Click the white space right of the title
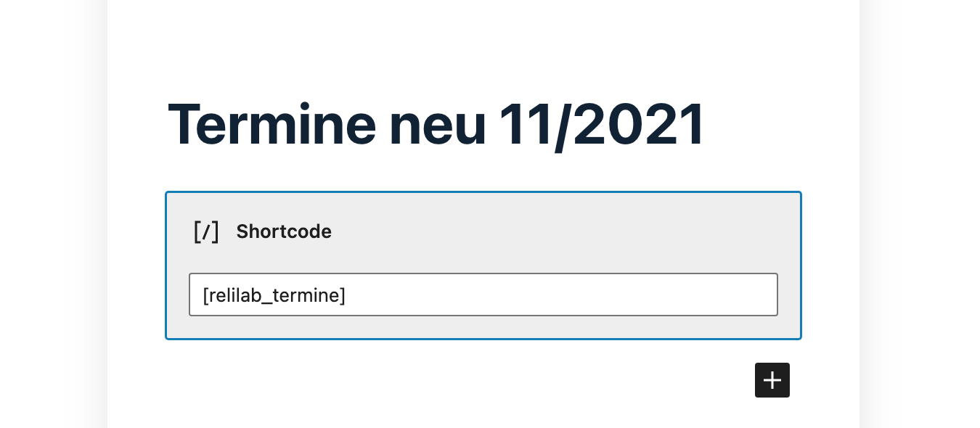Screen dimensions: 980x428 pyautogui.click(x=777, y=125)
